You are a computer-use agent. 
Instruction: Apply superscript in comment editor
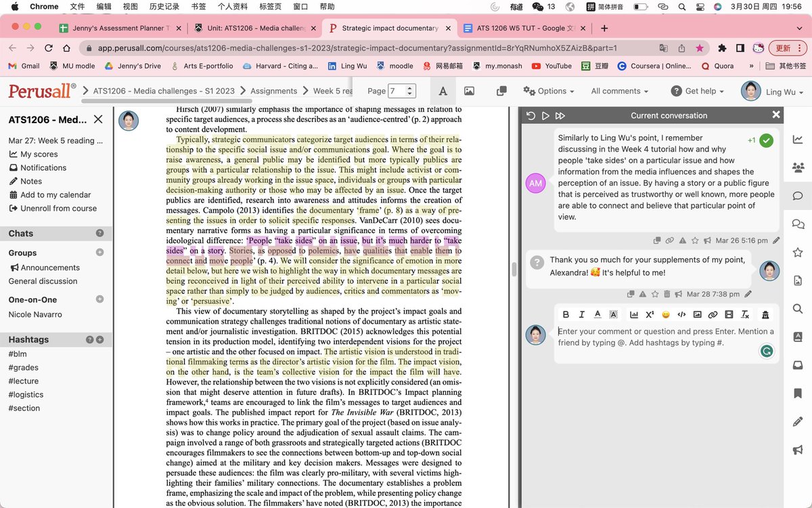pos(650,314)
